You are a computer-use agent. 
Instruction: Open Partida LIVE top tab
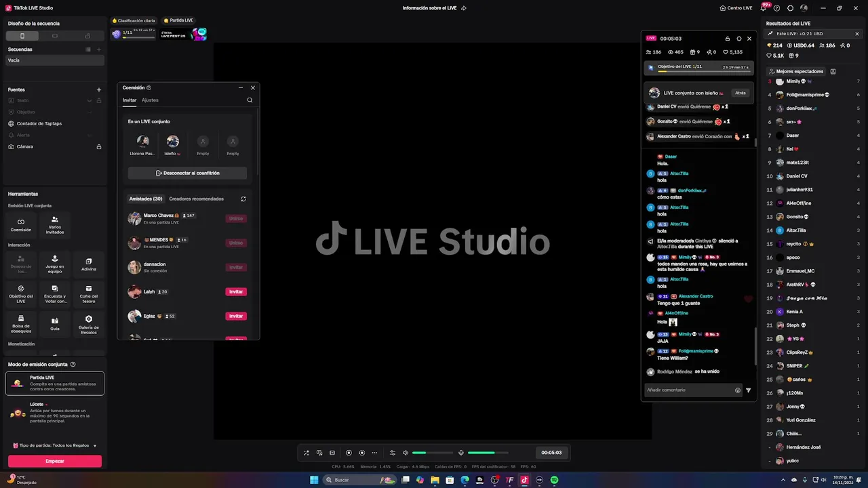[179, 20]
